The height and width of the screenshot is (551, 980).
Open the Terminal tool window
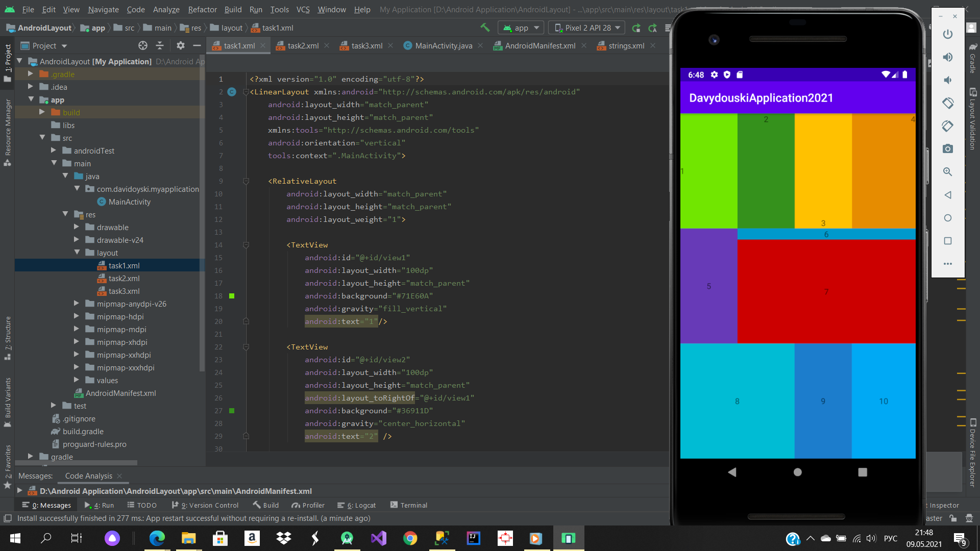(409, 505)
